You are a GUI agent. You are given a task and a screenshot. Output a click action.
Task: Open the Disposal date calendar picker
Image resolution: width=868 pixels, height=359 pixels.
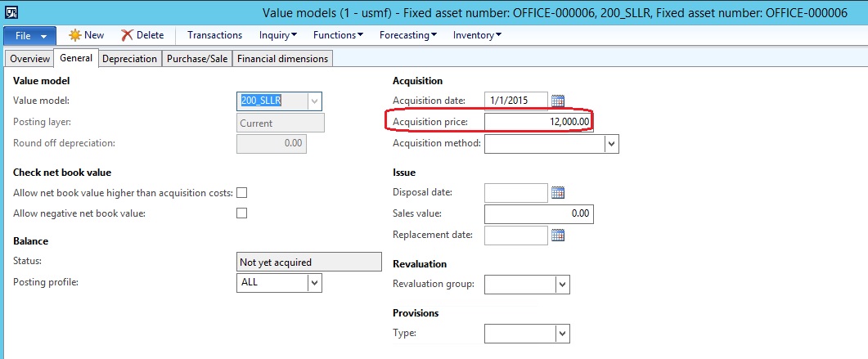pos(558,193)
